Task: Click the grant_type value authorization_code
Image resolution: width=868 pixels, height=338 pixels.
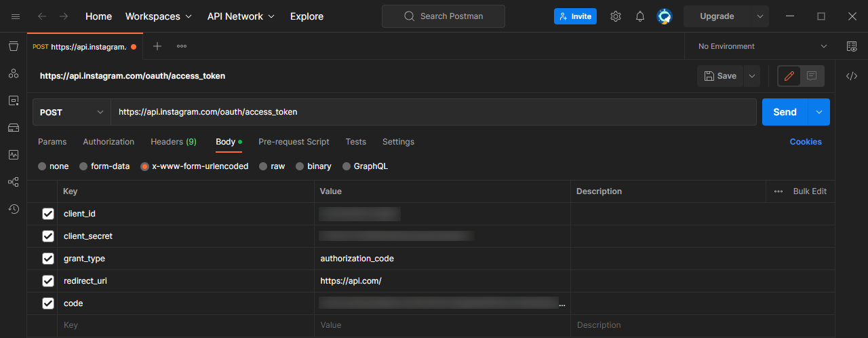Action: tap(357, 259)
